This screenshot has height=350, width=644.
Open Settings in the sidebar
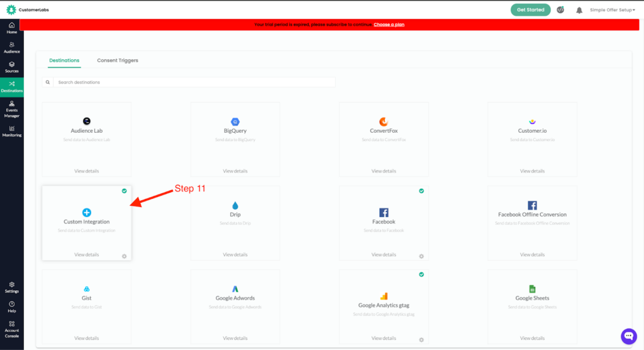coord(11,288)
